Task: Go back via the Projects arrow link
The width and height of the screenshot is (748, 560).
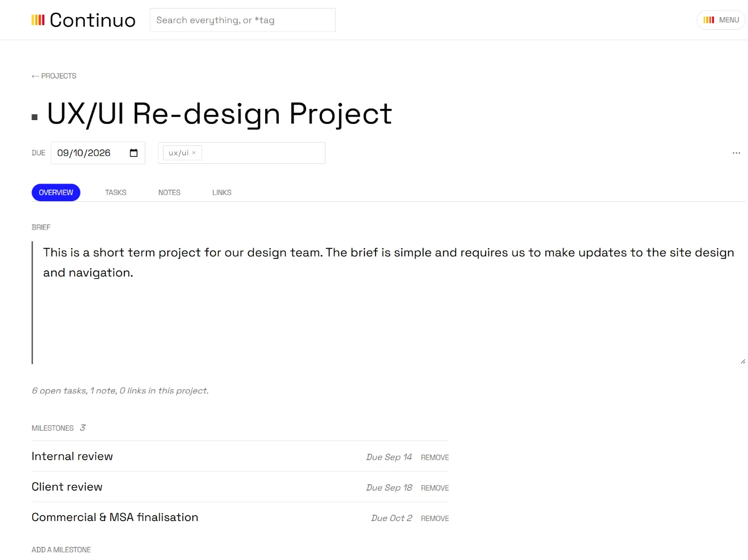Action: [x=54, y=76]
